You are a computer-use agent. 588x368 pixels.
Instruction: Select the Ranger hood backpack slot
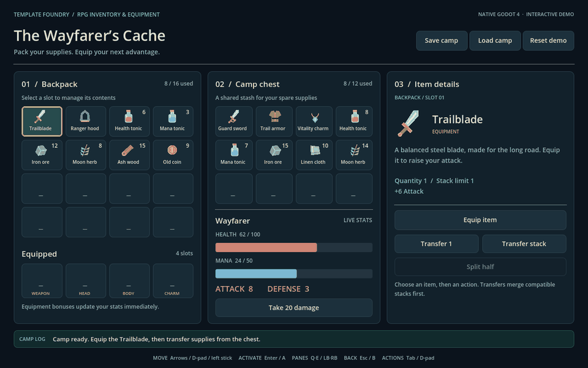point(86,121)
